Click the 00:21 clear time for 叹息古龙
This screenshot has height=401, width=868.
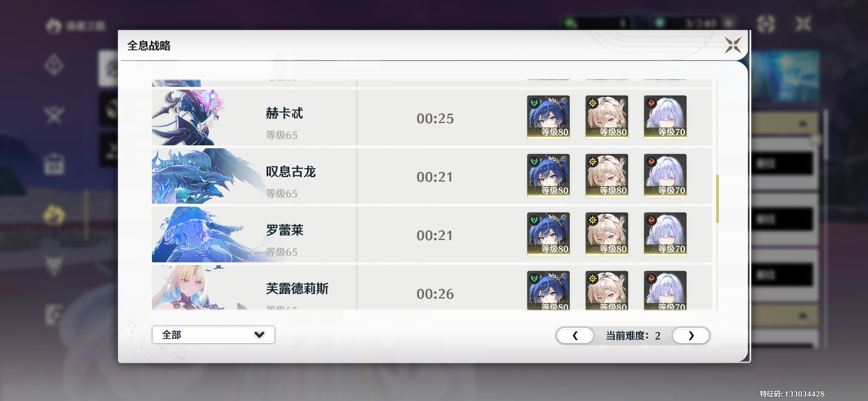pyautogui.click(x=435, y=177)
